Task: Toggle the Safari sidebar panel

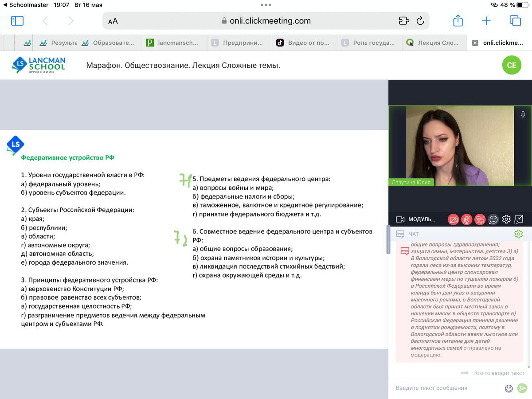Action: click(x=17, y=20)
